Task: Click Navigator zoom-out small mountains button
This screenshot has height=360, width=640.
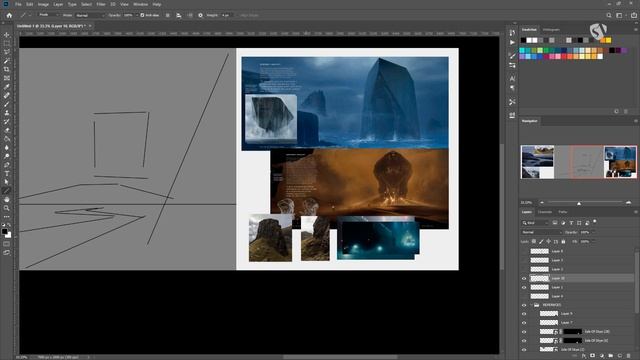Action: 542,202
